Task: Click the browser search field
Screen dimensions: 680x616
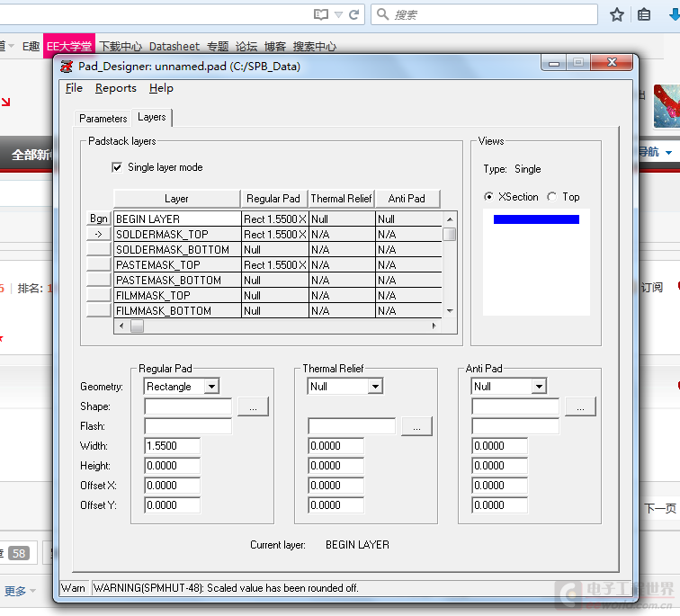Action: 485,14
